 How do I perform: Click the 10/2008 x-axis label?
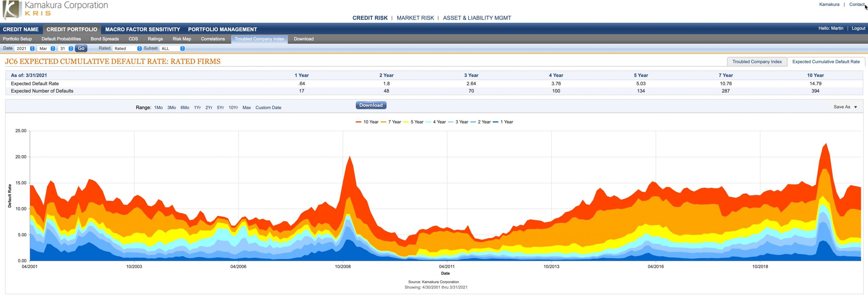tap(342, 267)
